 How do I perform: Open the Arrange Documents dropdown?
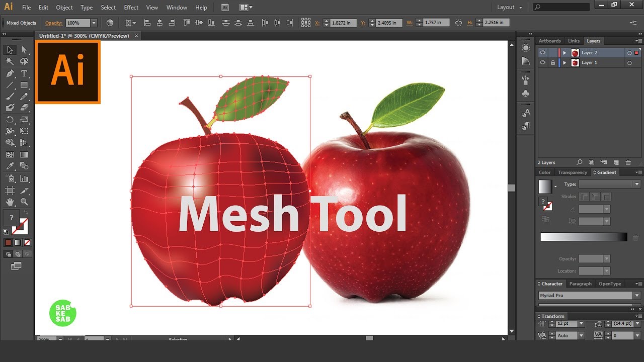246,7
